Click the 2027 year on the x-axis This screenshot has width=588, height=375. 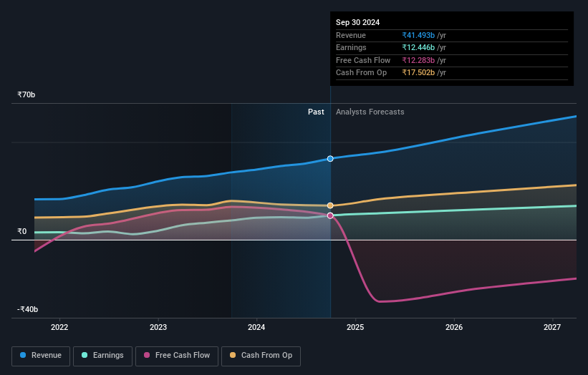(552, 328)
